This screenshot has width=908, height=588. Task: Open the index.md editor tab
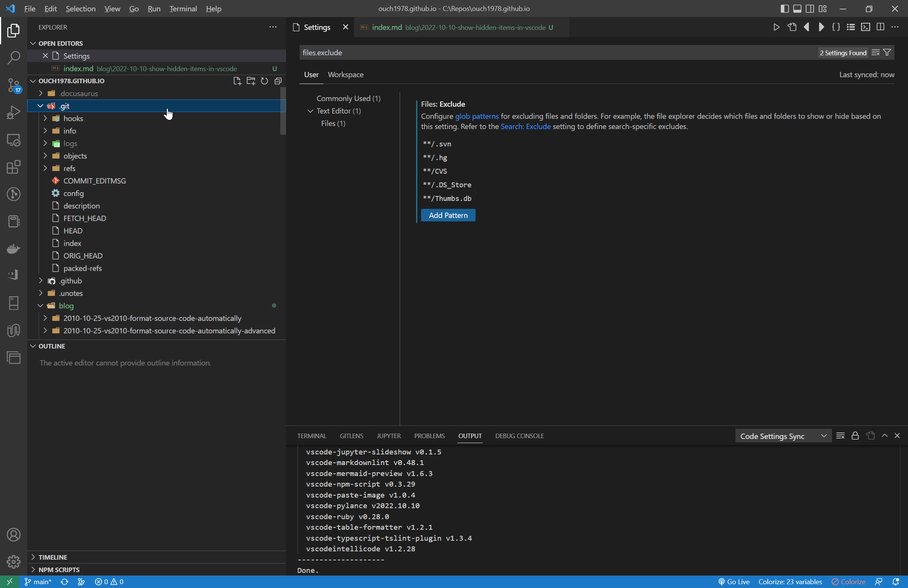coord(462,27)
